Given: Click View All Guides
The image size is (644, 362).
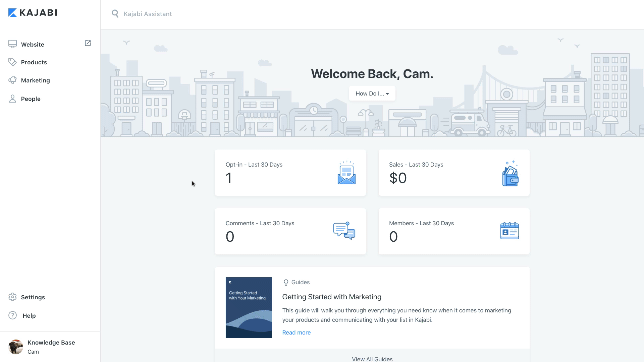Looking at the screenshot, I should point(372,359).
